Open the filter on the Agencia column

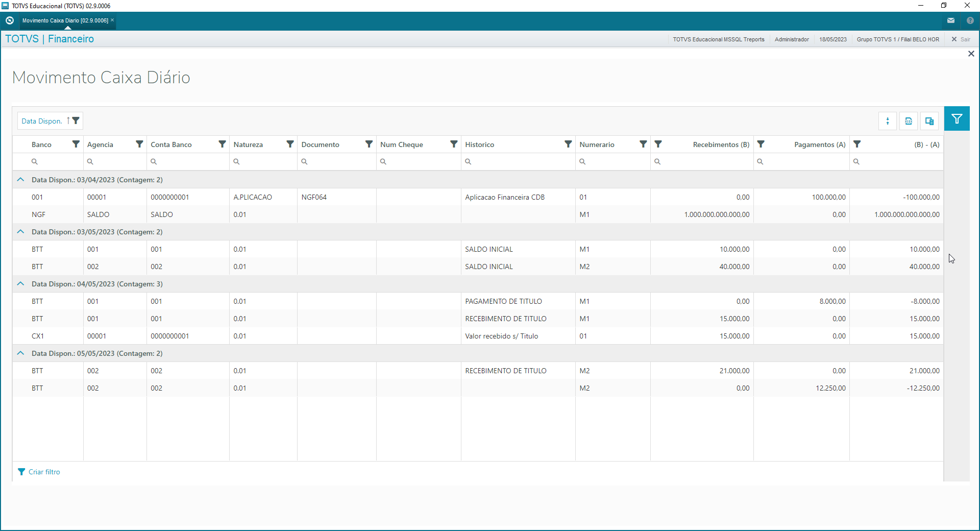pos(139,144)
